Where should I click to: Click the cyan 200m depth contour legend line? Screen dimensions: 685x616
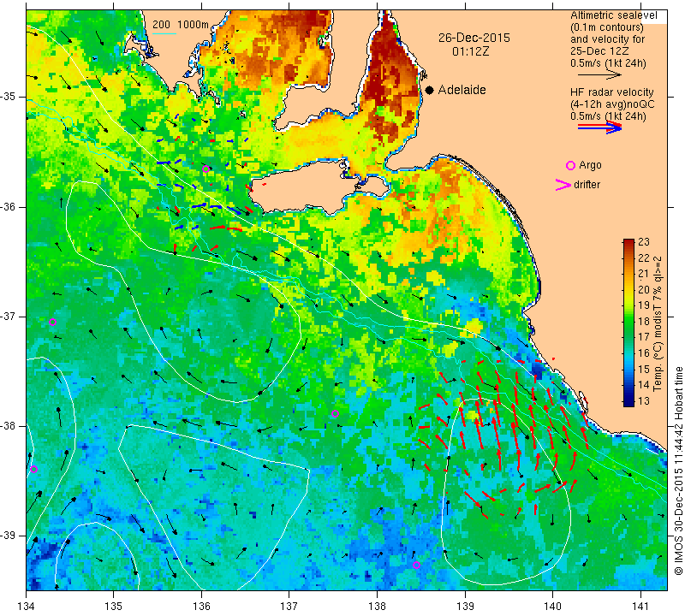[x=164, y=33]
